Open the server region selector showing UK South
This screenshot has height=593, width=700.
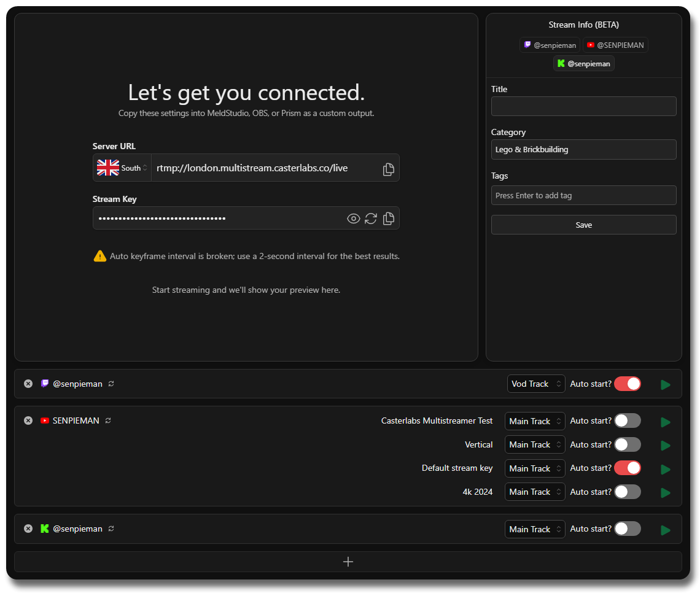point(122,167)
